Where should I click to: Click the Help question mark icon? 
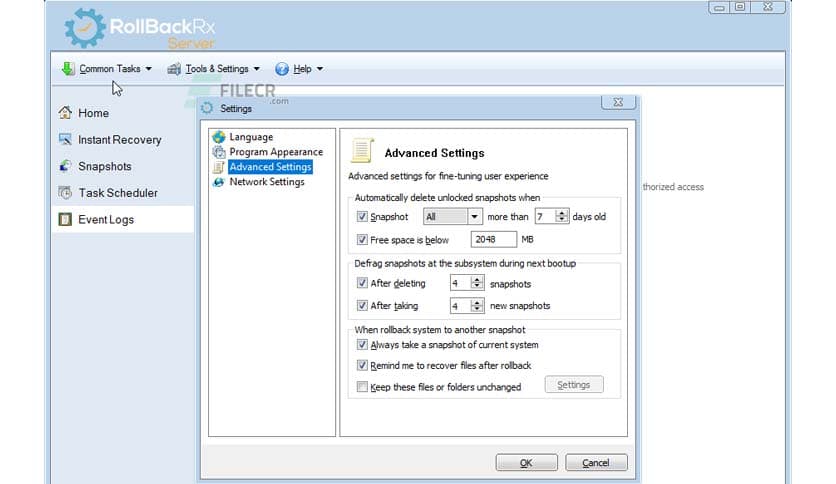[x=282, y=69]
